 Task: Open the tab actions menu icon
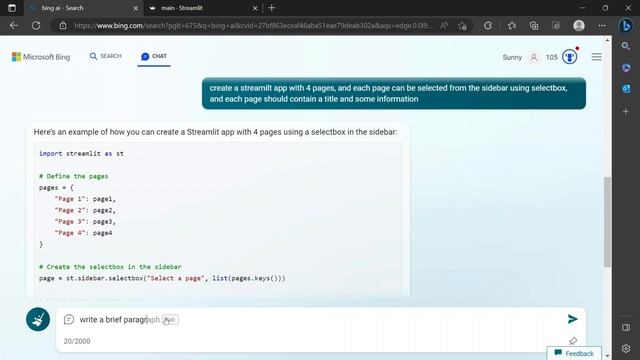click(12, 8)
